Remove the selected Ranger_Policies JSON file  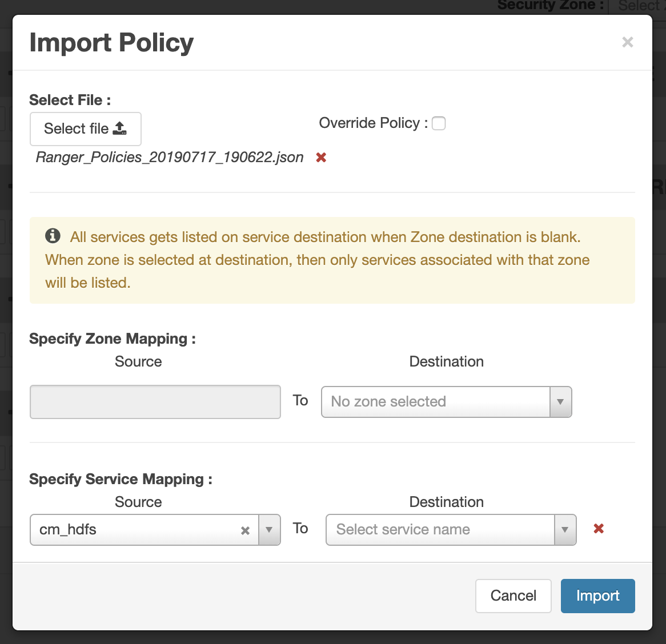(x=321, y=158)
